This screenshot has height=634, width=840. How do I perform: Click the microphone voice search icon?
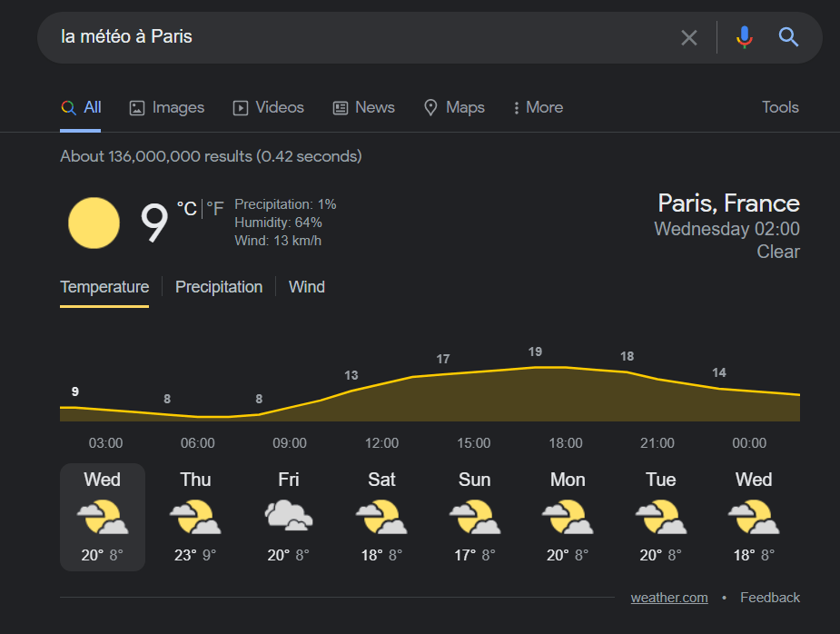tap(745, 37)
